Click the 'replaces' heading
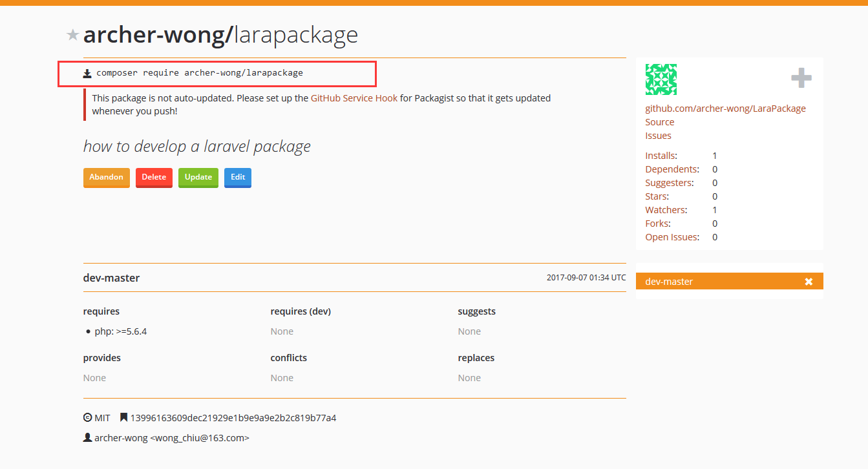 point(476,358)
